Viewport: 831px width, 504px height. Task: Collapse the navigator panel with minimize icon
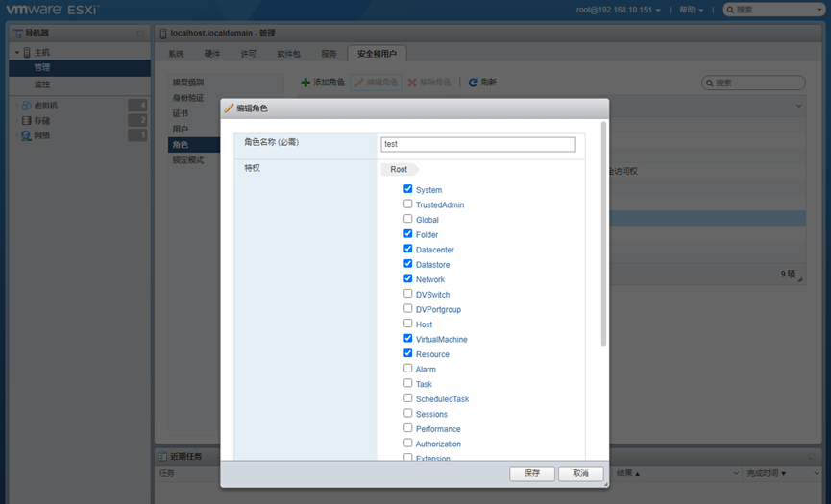pyautogui.click(x=140, y=34)
